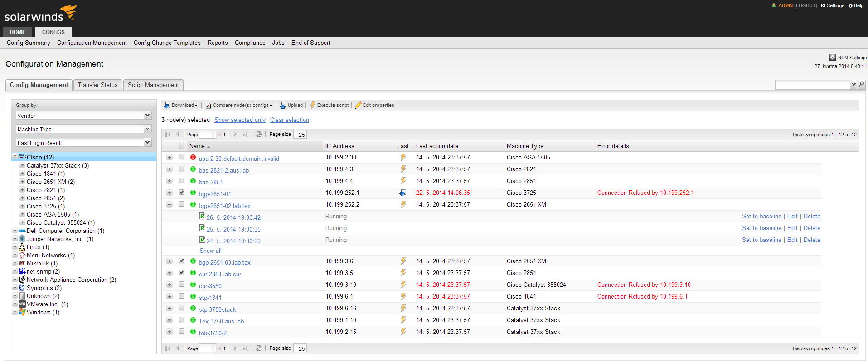This screenshot has height=362, width=868.
Task: Check the bas-2851 row checkbox
Action: [182, 180]
